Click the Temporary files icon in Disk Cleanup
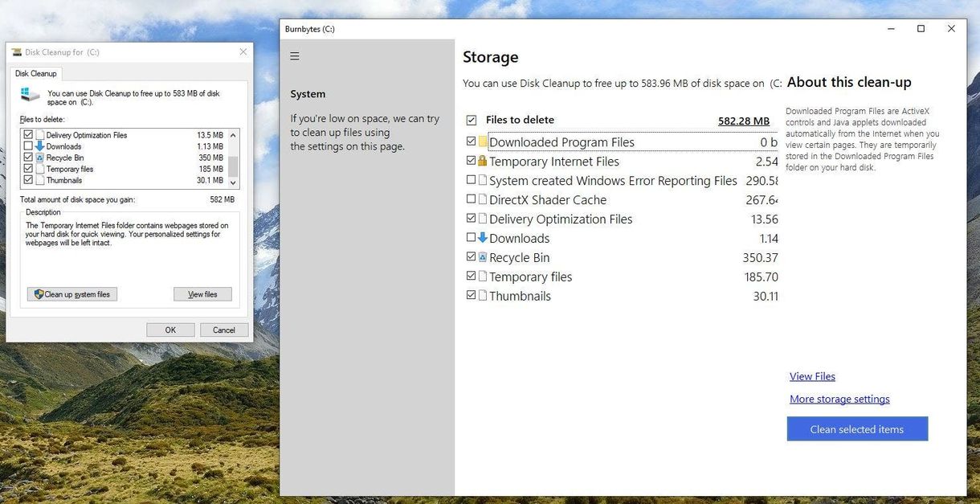Screen dimensions: 980x504 (x=39, y=169)
